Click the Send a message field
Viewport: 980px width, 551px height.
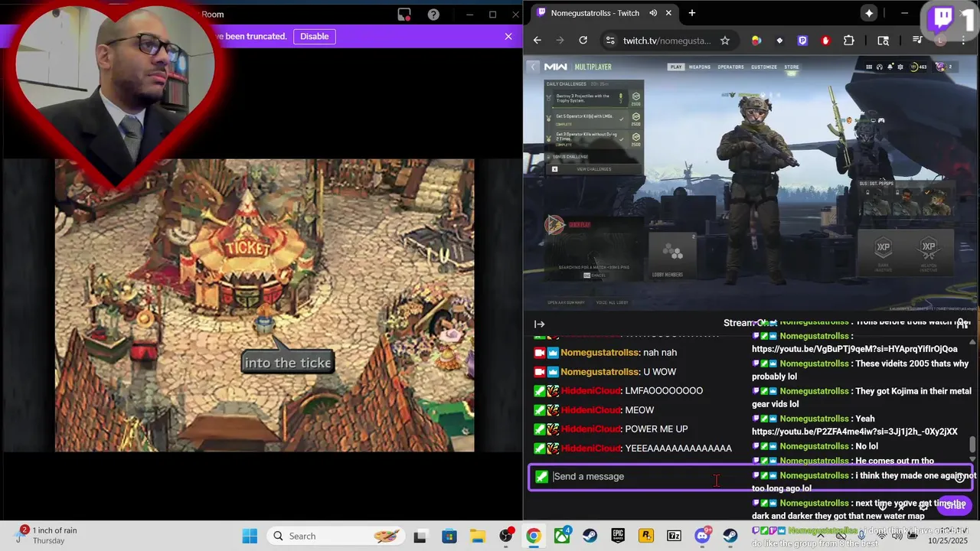tap(750, 477)
